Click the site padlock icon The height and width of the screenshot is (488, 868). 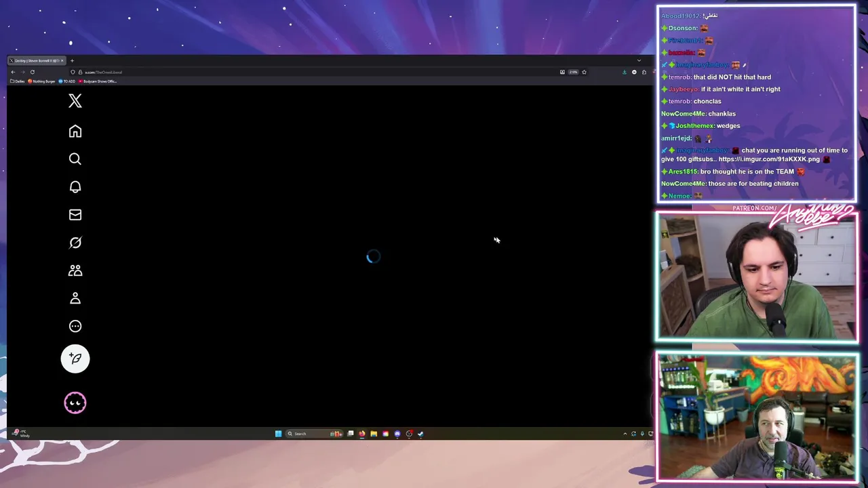click(80, 72)
